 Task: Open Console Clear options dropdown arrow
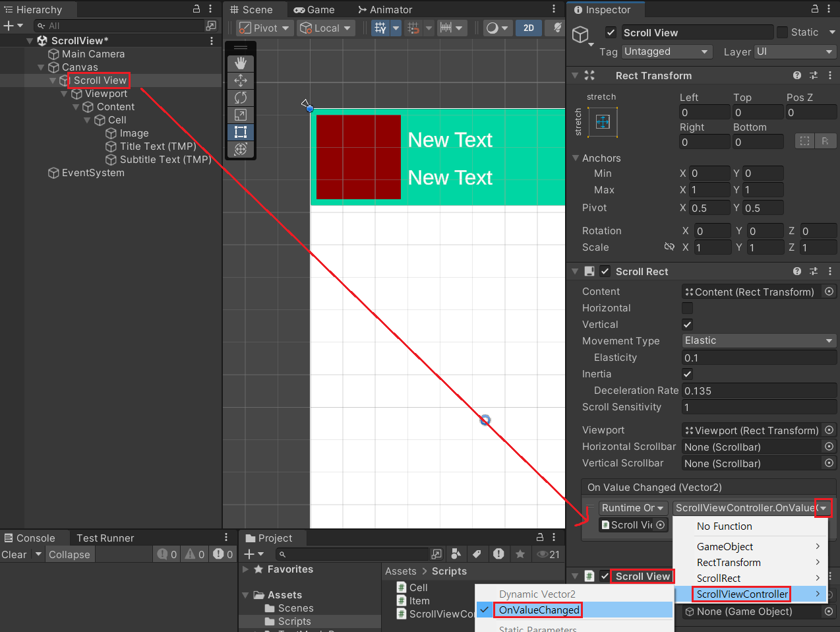(38, 554)
